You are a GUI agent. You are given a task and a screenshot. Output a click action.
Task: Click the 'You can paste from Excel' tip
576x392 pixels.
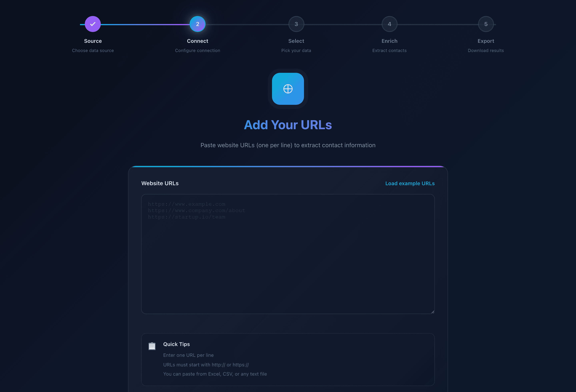tap(215, 374)
